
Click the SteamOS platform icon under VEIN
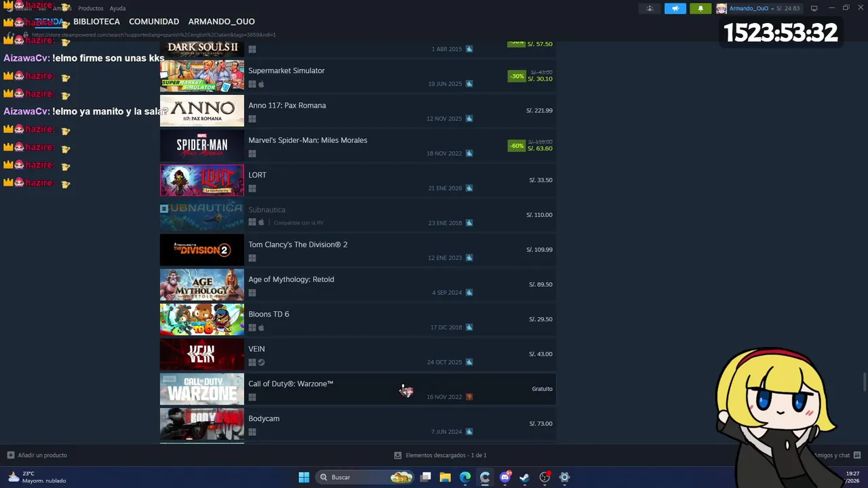point(261,362)
